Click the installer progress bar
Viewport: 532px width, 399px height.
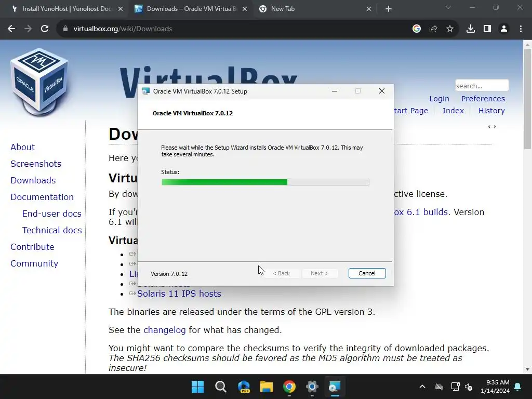pyautogui.click(x=265, y=182)
